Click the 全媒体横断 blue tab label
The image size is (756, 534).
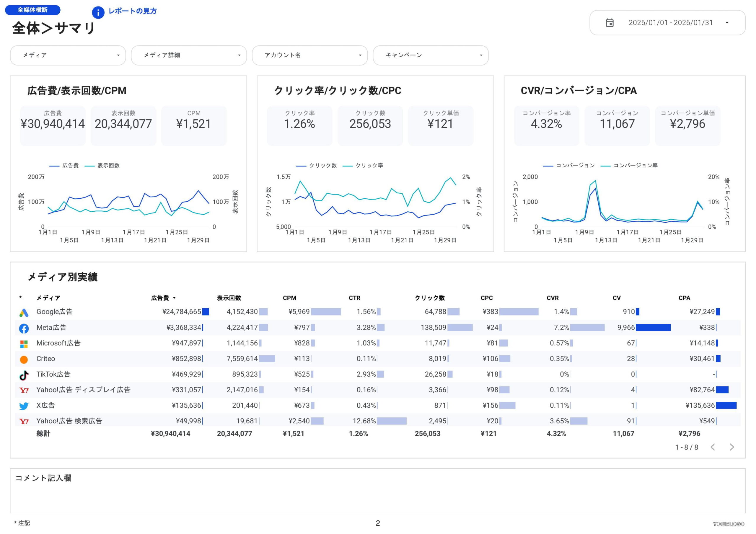point(32,10)
